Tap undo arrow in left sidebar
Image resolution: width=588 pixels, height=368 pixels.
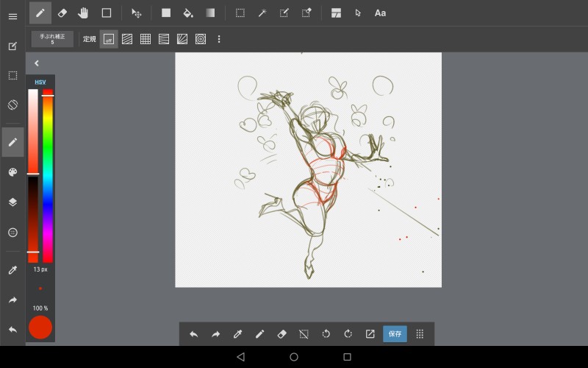(12, 330)
